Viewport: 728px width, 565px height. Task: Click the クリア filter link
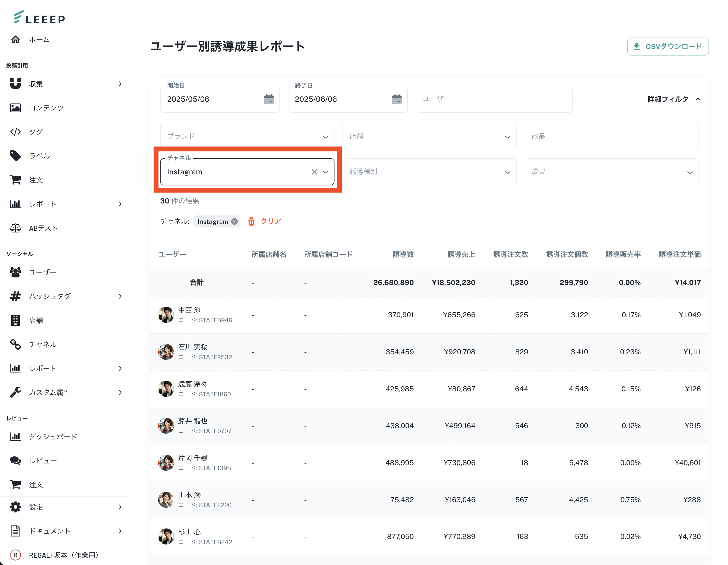click(271, 221)
